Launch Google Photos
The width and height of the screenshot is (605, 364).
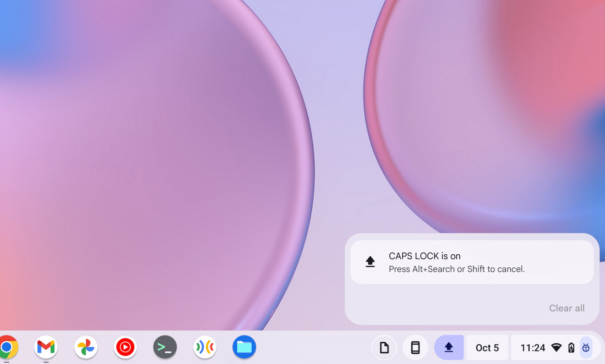tap(86, 347)
